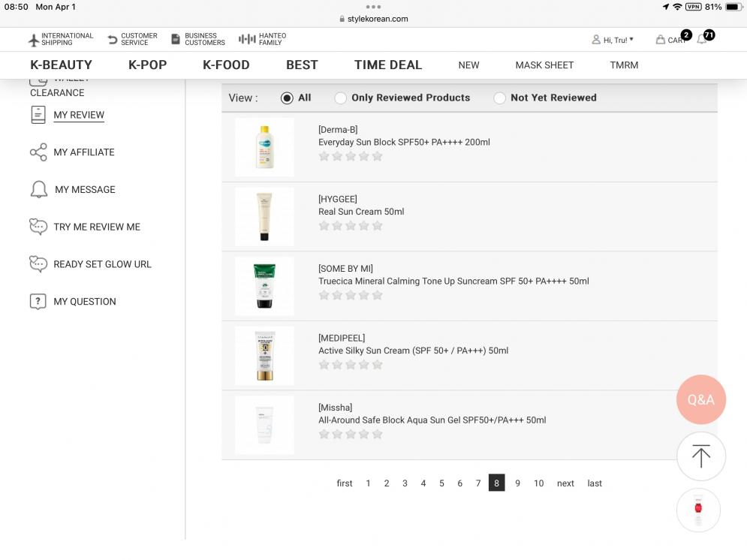Click the My Question icon in sidebar
747x560 pixels.
point(38,302)
